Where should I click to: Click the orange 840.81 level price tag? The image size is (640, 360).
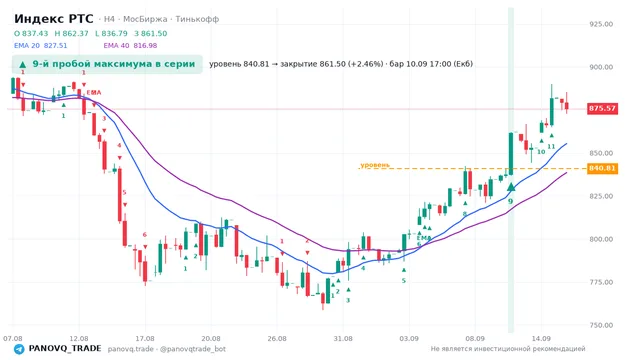[602, 168]
